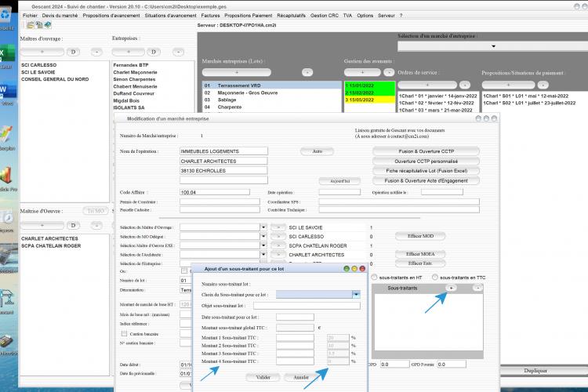
Task: Click the Aujourd'hui button
Action: [x=339, y=181]
